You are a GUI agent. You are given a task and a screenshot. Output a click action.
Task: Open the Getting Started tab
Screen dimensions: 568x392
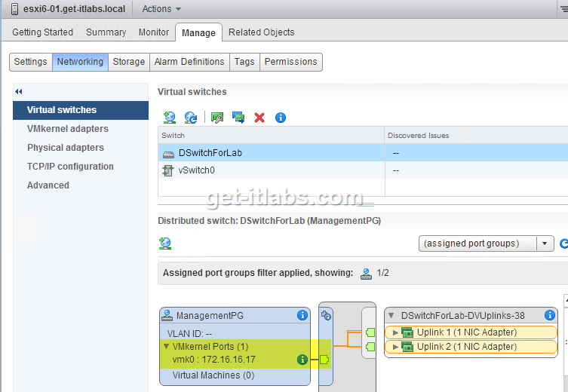(43, 32)
